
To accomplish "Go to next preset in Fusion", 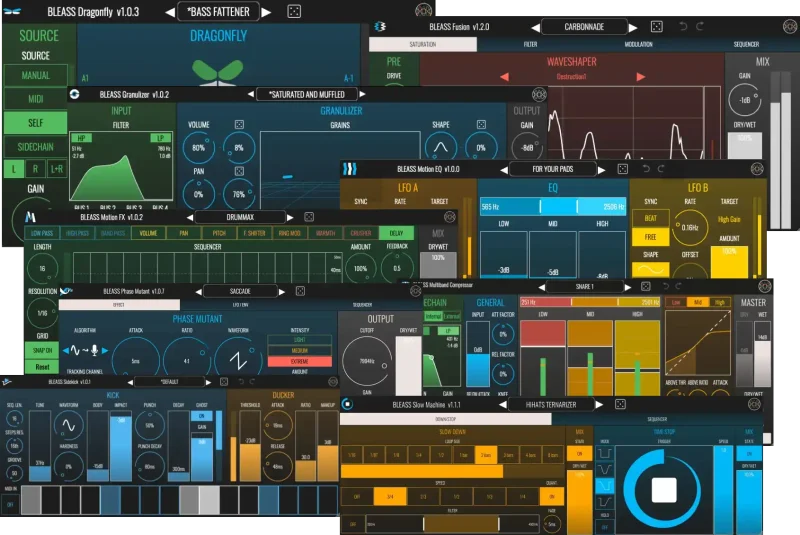I will (x=633, y=28).
